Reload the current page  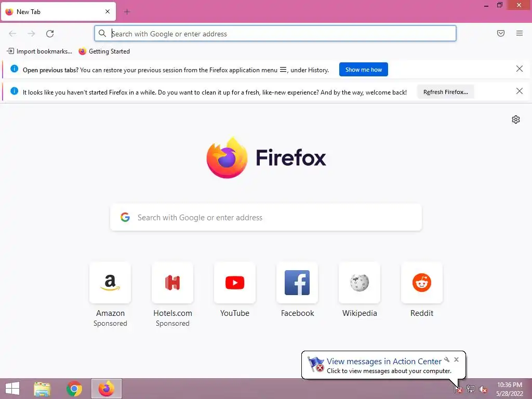click(x=50, y=34)
